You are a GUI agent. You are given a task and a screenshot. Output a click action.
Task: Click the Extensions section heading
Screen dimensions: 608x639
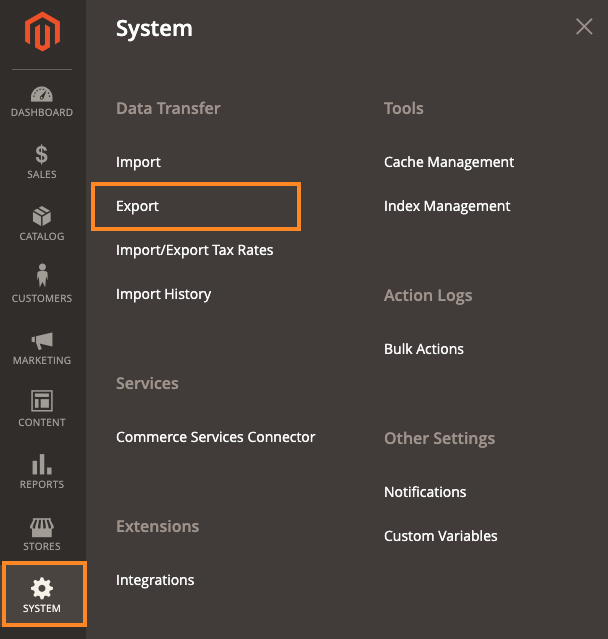point(157,527)
